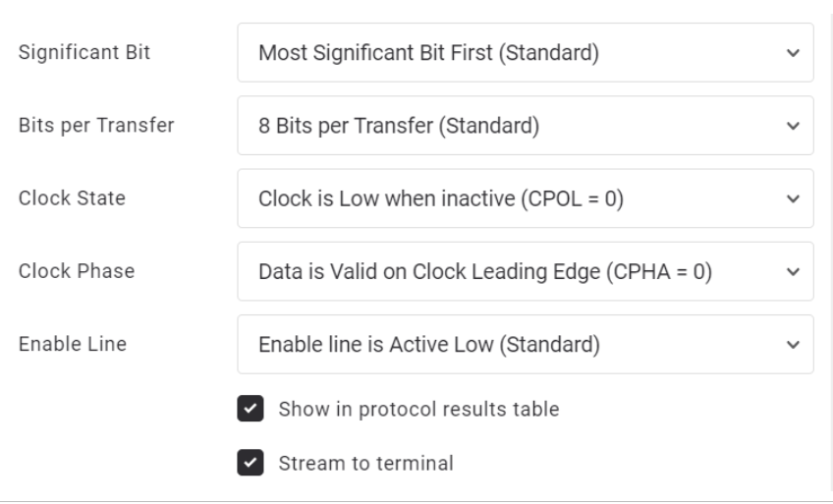The width and height of the screenshot is (833, 504).
Task: Open the Clock State dropdown
Action: (525, 198)
